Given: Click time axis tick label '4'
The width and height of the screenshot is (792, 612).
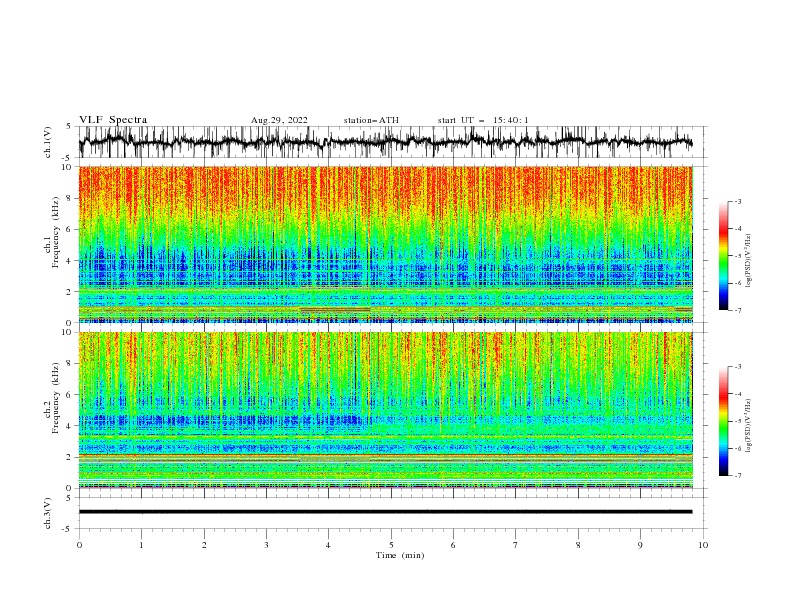Looking at the screenshot, I should pos(328,545).
